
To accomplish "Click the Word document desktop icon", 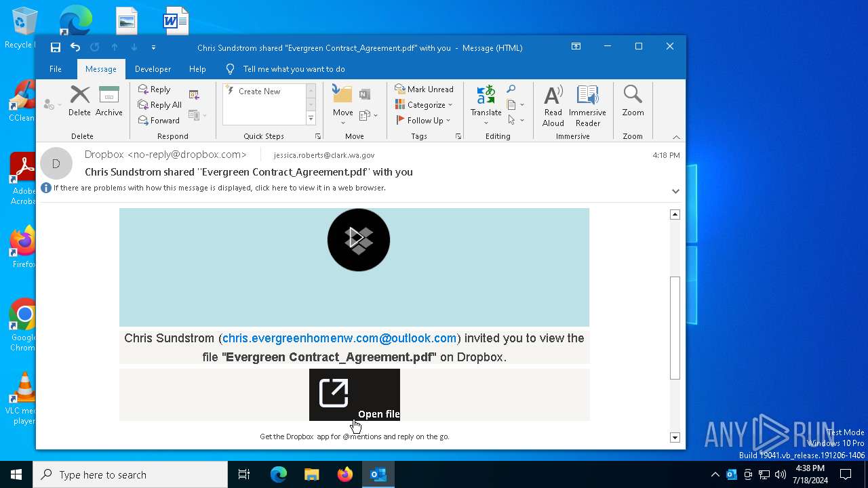I will (x=176, y=21).
